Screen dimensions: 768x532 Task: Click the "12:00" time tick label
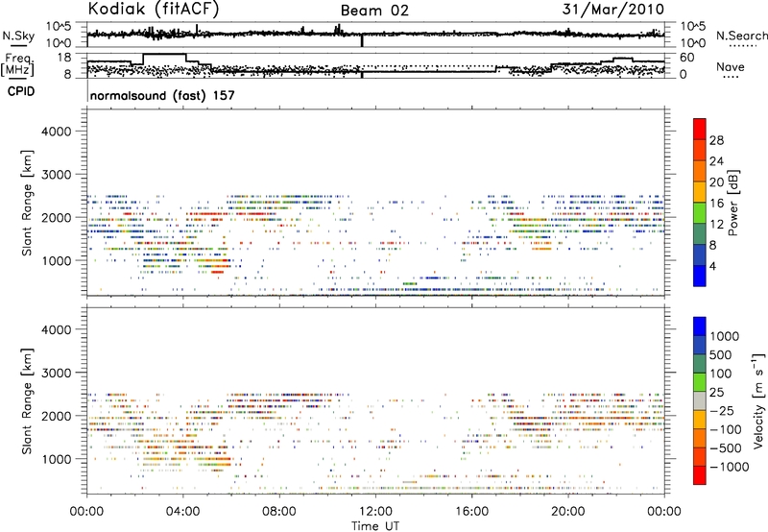[375, 512]
